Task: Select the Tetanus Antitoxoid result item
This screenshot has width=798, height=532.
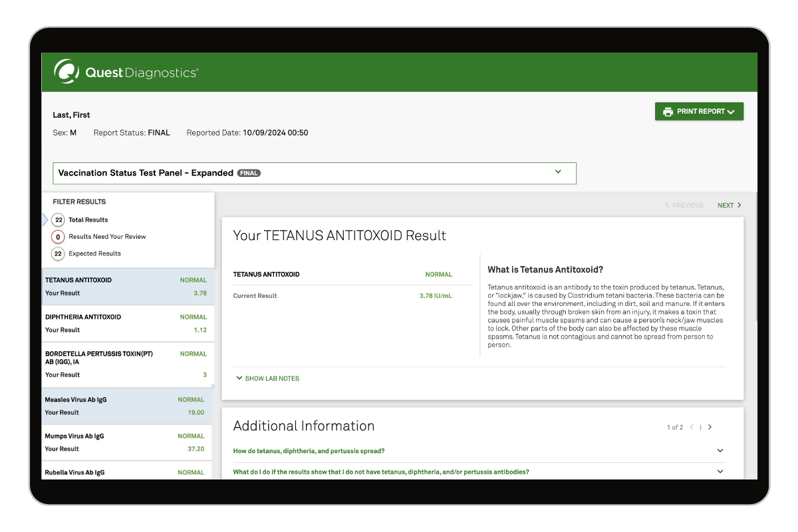Action: point(126,287)
